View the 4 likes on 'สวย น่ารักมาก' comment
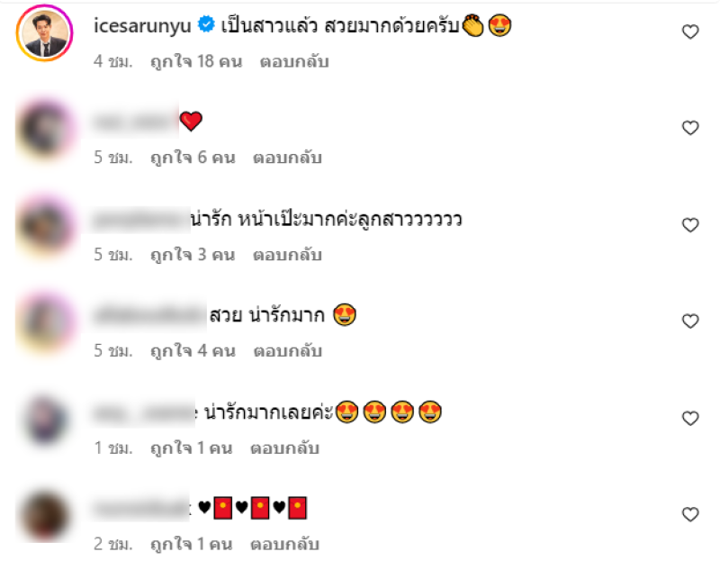 [x=193, y=351]
